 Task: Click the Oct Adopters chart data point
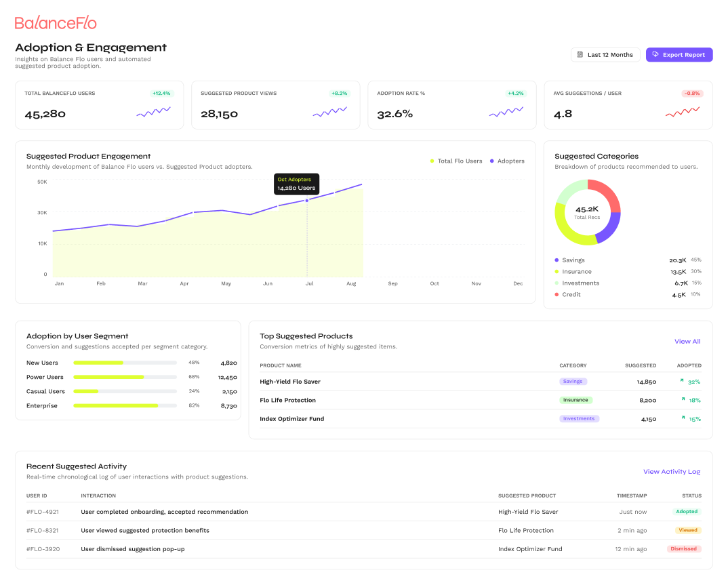point(307,201)
